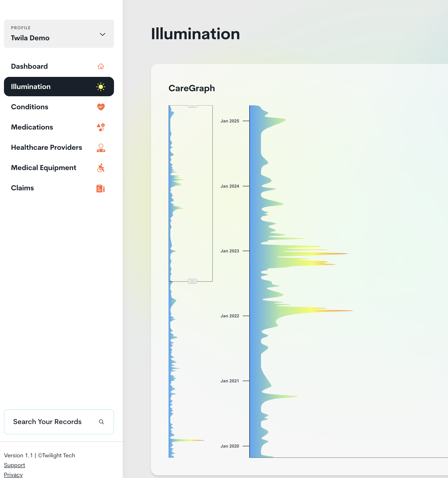Open the Support link

tap(15, 465)
